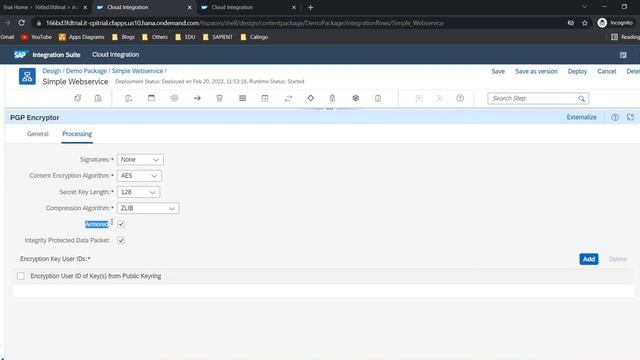The height and width of the screenshot is (360, 640).
Task: Click the trash delete icon in palette
Action: click(220, 98)
